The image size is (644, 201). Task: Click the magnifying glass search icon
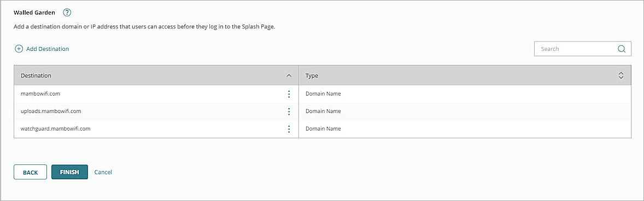click(622, 49)
